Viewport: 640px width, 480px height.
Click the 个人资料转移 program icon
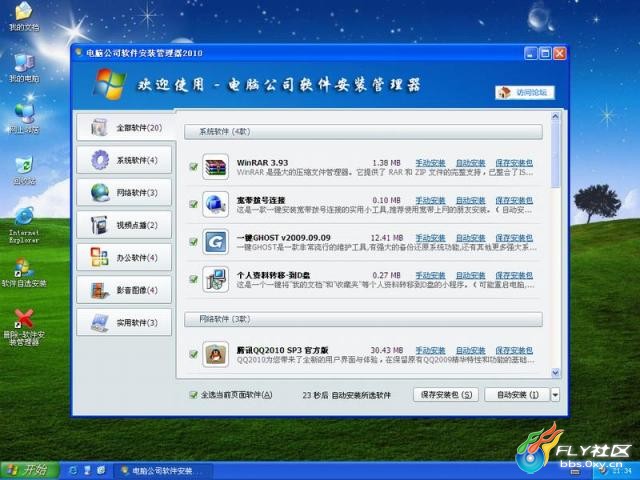click(216, 279)
